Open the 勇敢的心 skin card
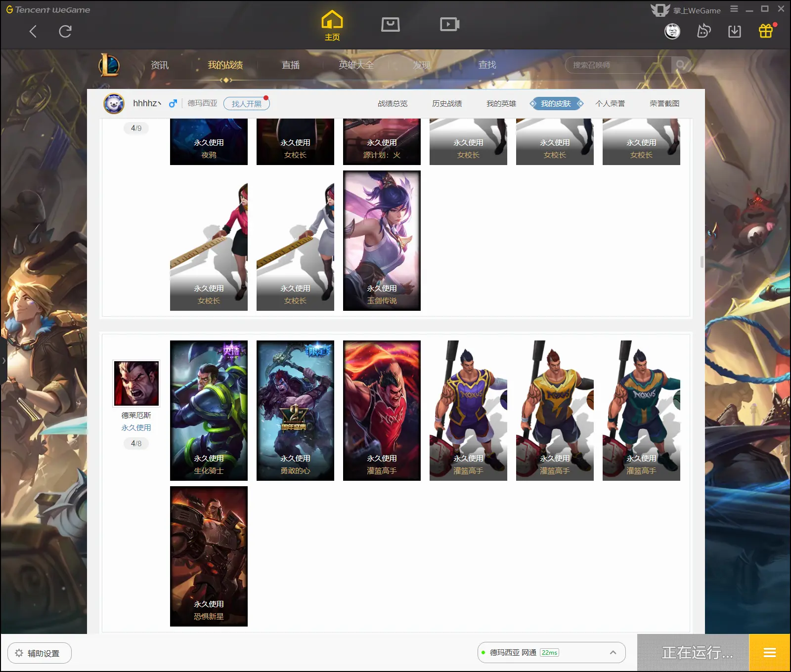This screenshot has width=791, height=672. pyautogui.click(x=295, y=411)
